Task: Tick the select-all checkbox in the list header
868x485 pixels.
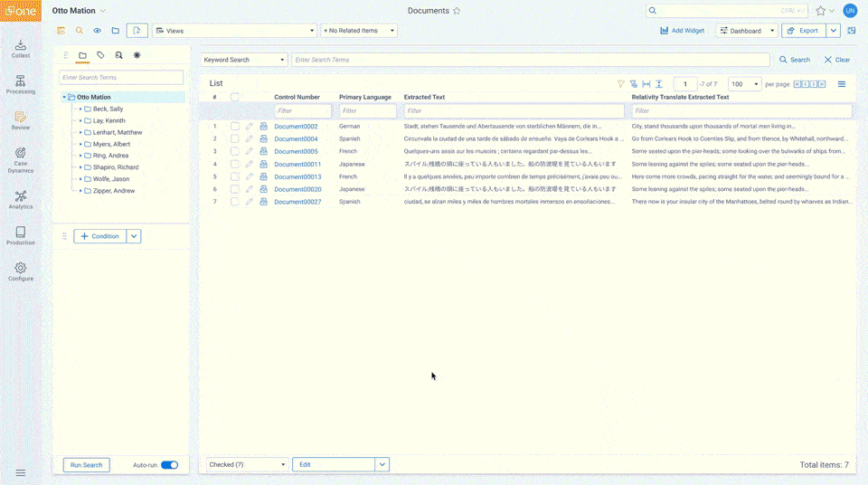Action: pos(235,97)
